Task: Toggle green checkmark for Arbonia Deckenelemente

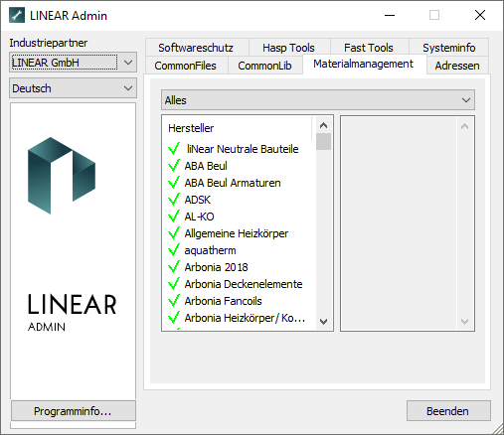Action: tap(174, 284)
